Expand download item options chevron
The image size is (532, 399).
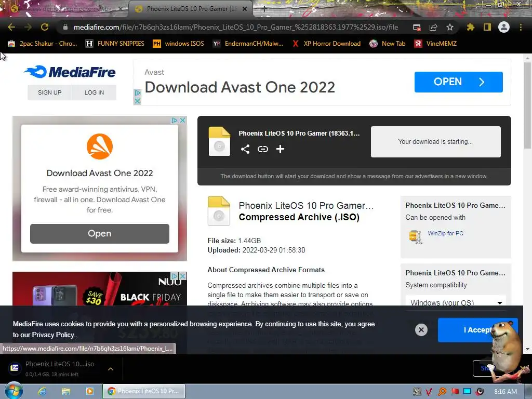pos(111,369)
